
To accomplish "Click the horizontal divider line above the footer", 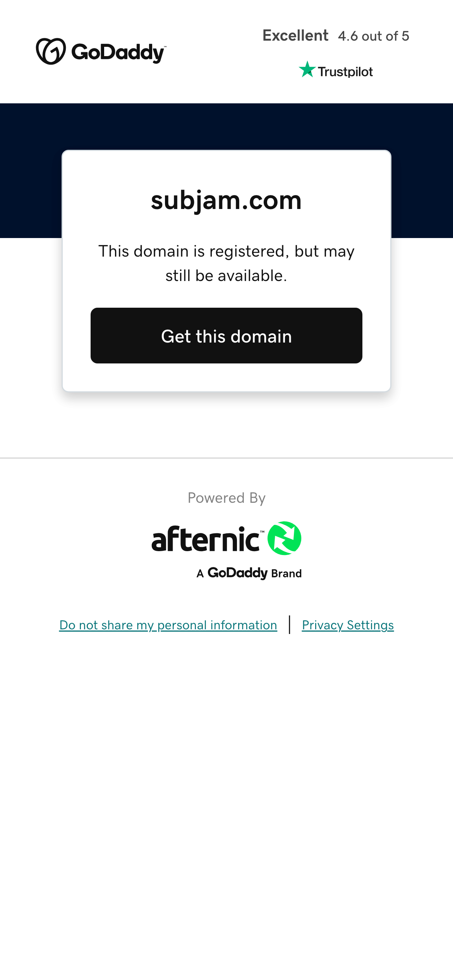I will click(x=226, y=458).
